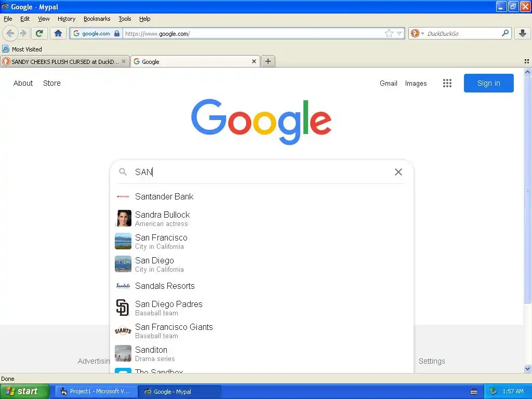Close the SANDY CHEEKS PLUSH tab

coord(124,61)
